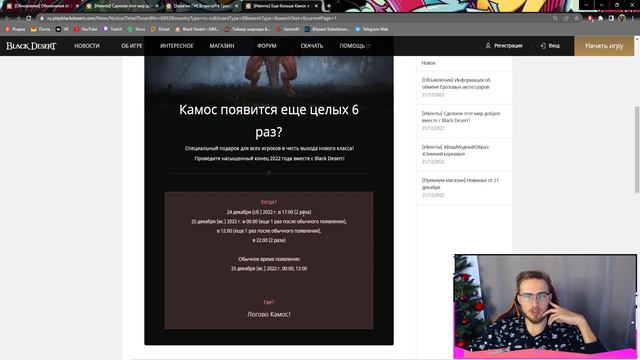640x360 pixels.
Task: Open the Black Desert MMO bookmark
Action: coord(197,29)
